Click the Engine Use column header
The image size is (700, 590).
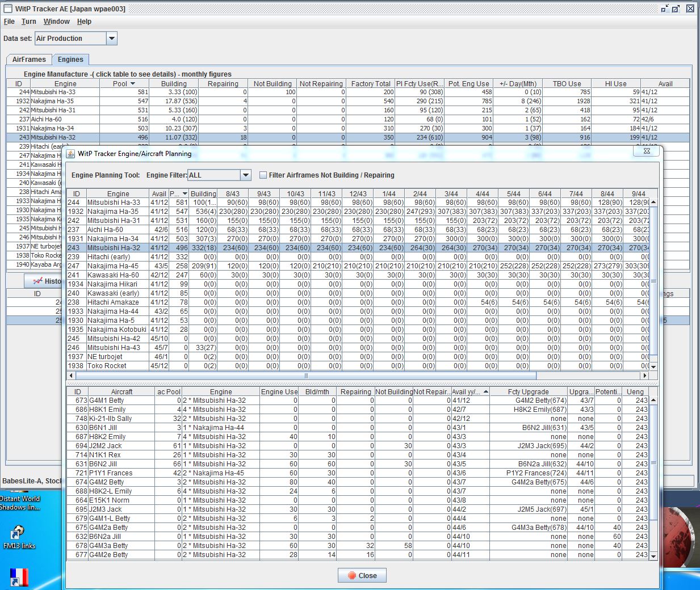tap(279, 392)
